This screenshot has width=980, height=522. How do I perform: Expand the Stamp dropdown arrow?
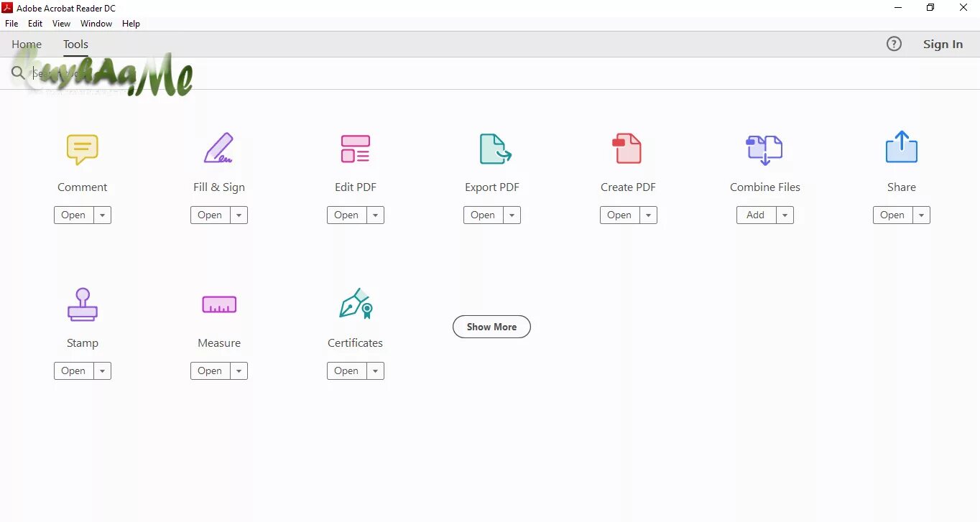[103, 371]
